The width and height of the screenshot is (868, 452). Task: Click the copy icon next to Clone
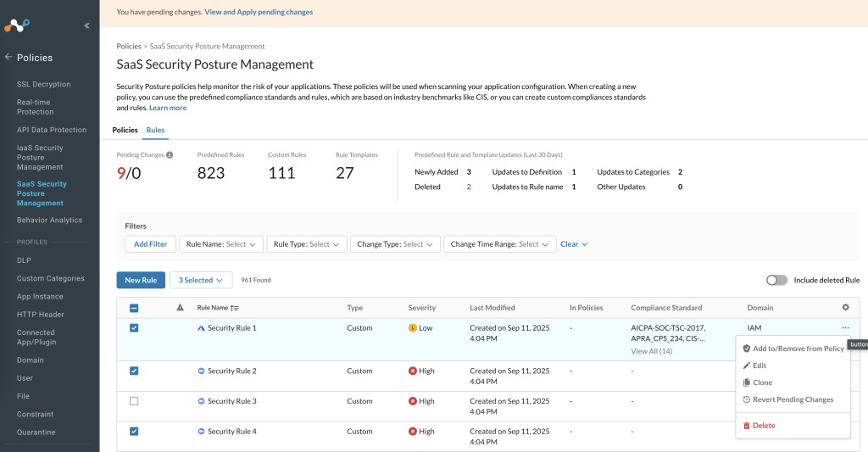tap(746, 382)
